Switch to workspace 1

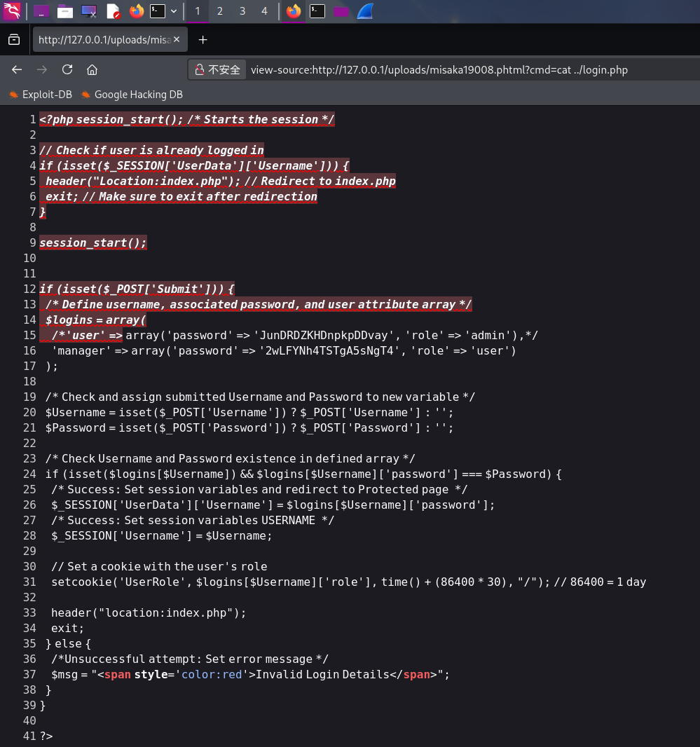click(x=198, y=11)
